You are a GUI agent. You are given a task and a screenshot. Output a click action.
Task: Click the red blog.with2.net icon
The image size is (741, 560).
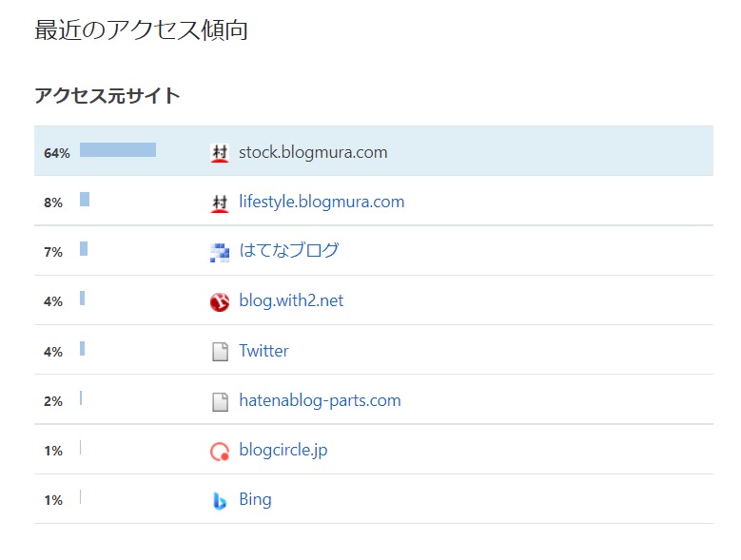(x=220, y=302)
